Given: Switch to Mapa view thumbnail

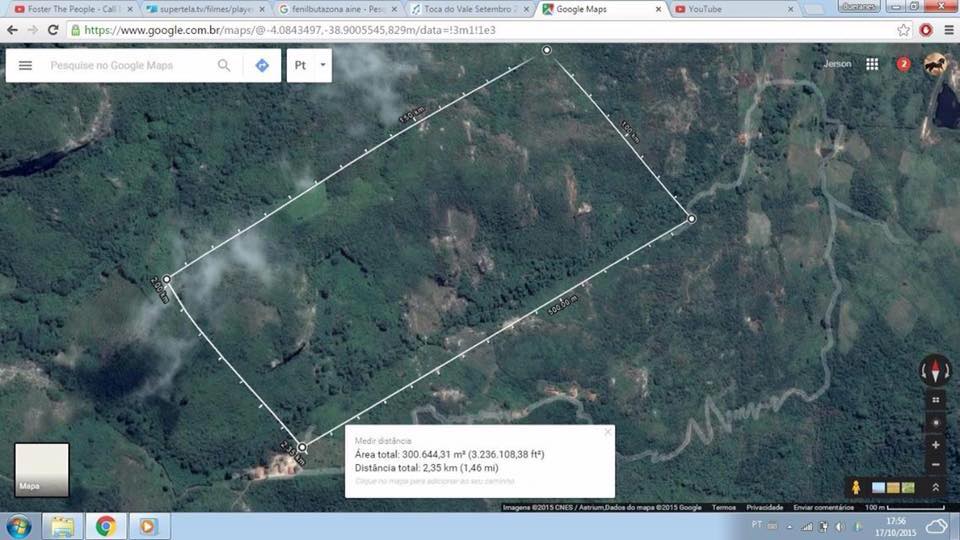Looking at the screenshot, I should 42,470.
